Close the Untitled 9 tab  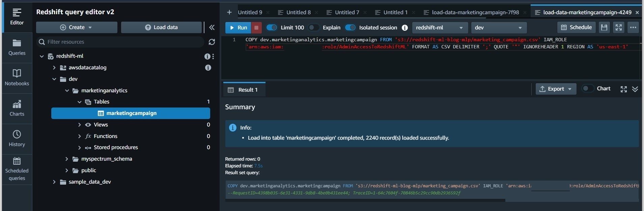click(268, 13)
